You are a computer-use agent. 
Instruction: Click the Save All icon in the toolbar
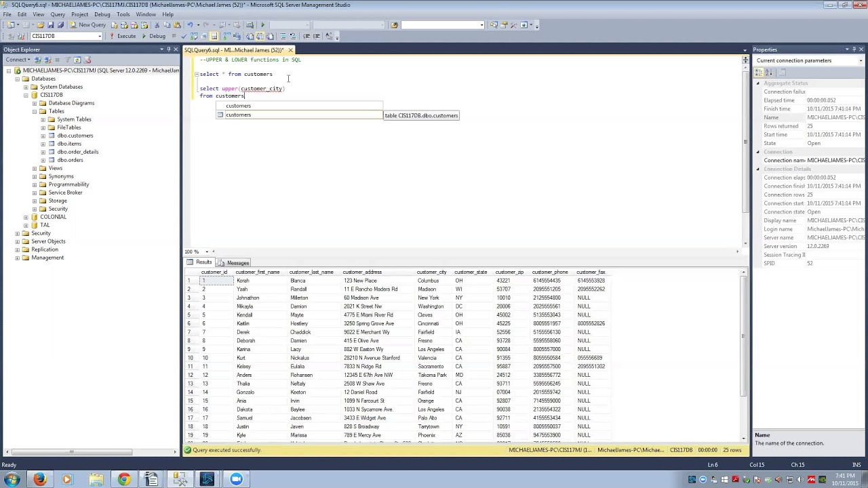coord(60,25)
